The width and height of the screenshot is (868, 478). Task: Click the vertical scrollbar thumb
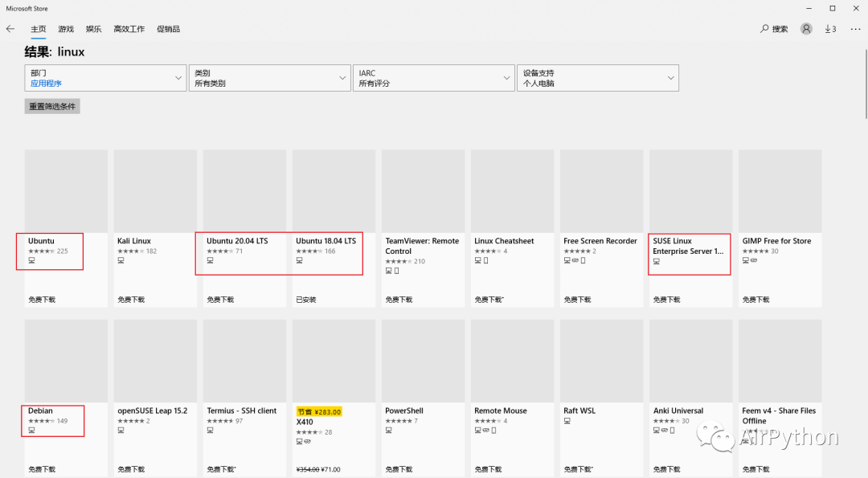tap(866, 83)
